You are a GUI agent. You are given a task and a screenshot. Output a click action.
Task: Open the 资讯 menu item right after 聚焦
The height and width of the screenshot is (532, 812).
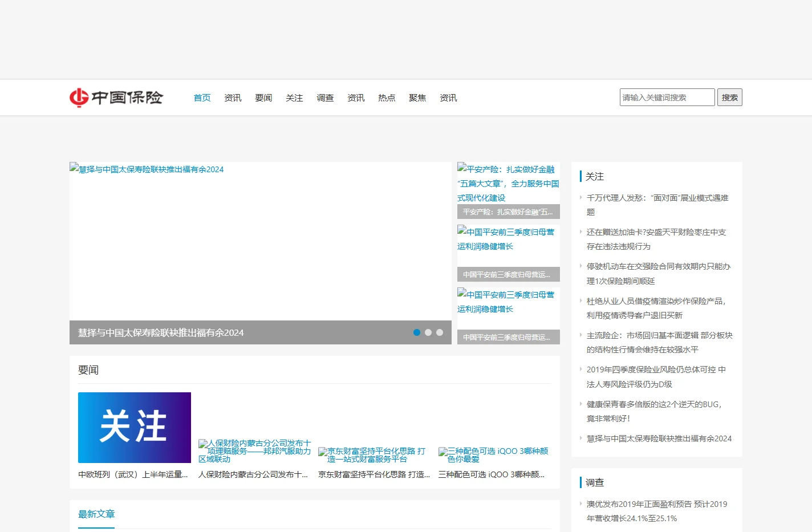(448, 98)
